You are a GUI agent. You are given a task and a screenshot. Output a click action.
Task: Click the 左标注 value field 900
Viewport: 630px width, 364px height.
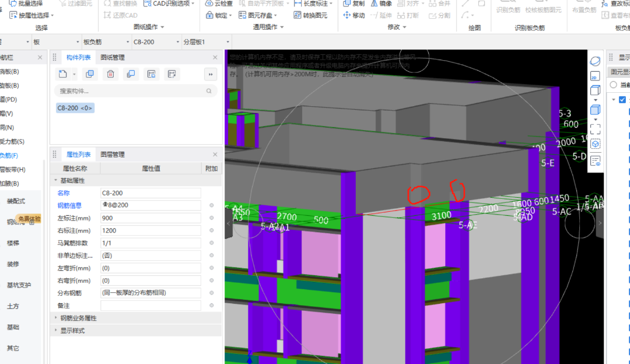(x=150, y=218)
